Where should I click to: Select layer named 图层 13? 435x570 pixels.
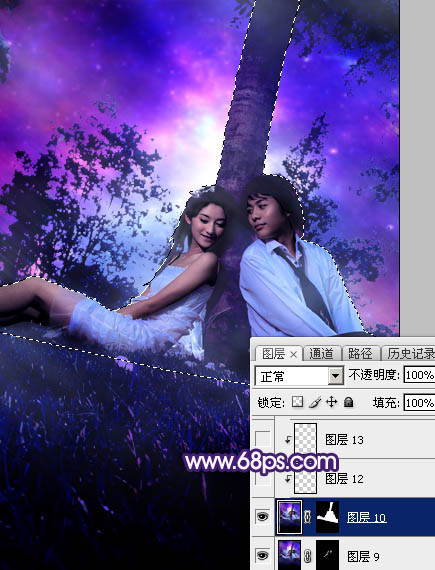[x=345, y=439]
